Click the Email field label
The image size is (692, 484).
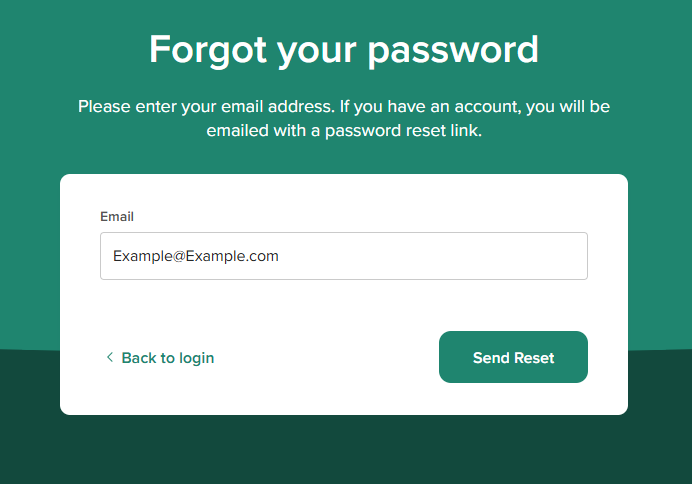[x=117, y=216]
